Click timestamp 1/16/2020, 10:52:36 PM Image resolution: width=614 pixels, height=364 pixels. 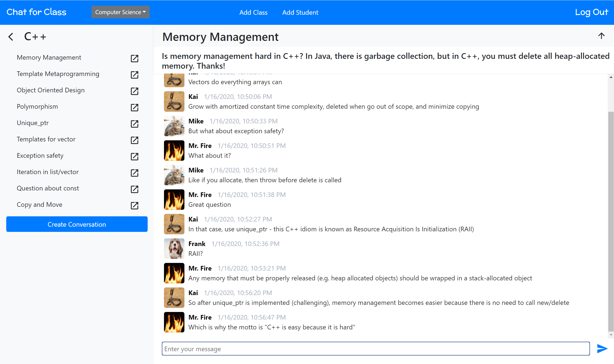point(245,244)
